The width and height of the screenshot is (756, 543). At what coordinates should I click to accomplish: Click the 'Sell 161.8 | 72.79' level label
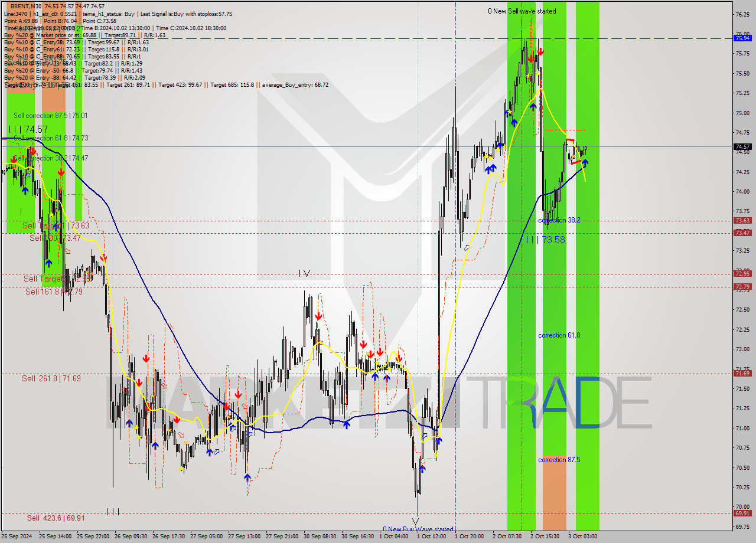(x=54, y=292)
